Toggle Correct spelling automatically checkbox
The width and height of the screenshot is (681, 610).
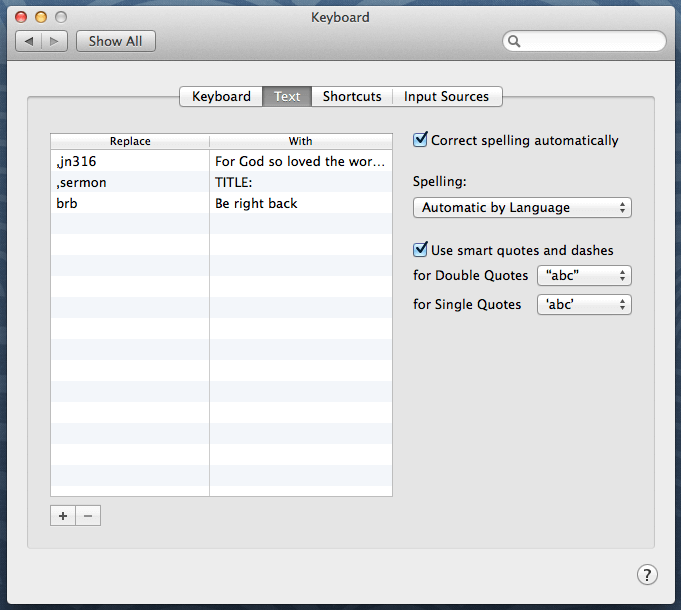pyautogui.click(x=421, y=140)
